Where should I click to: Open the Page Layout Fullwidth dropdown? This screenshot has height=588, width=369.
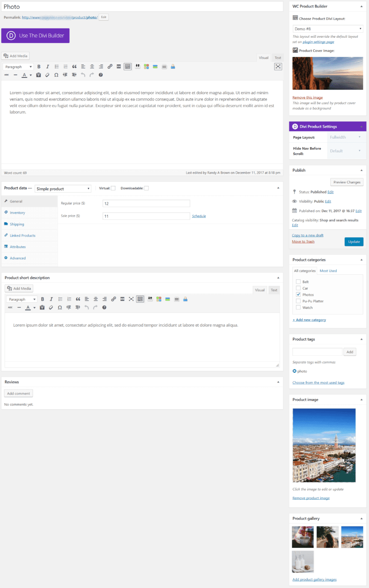click(346, 137)
